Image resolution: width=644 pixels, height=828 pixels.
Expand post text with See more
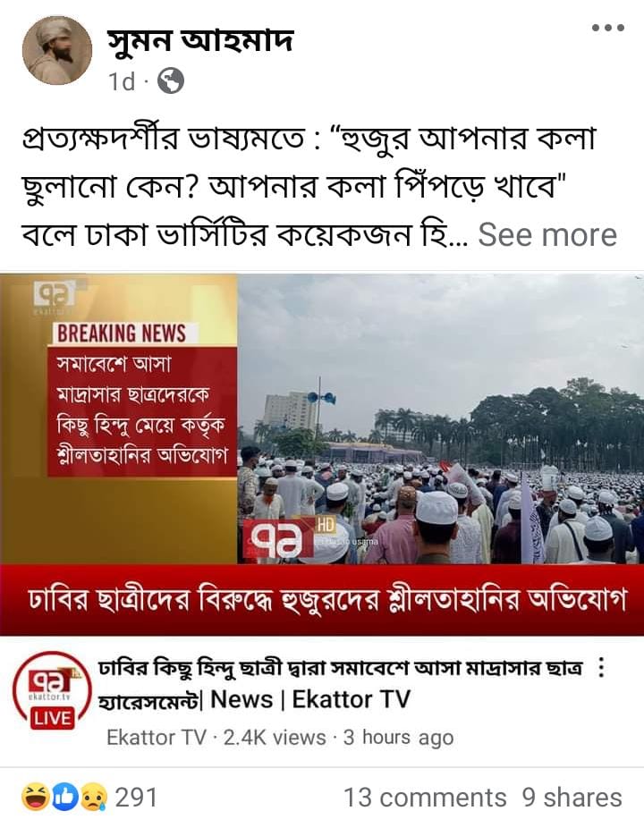(x=547, y=234)
